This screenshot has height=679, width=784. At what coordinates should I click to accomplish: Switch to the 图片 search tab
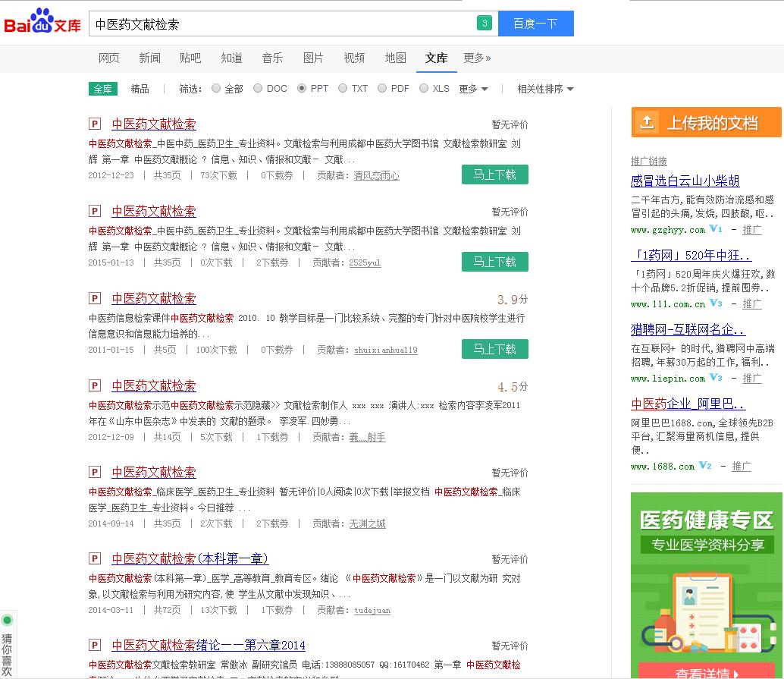pos(313,58)
